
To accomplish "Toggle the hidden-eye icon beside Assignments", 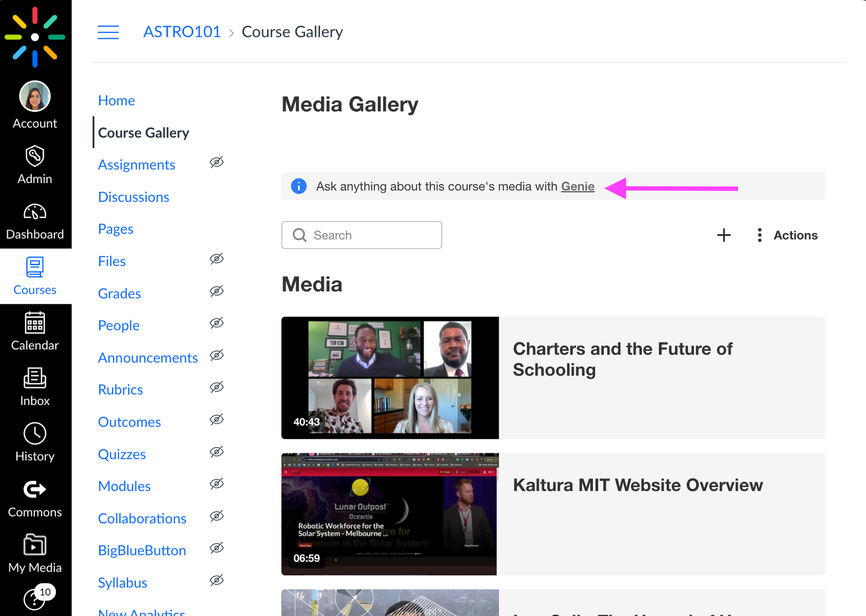I will point(216,162).
